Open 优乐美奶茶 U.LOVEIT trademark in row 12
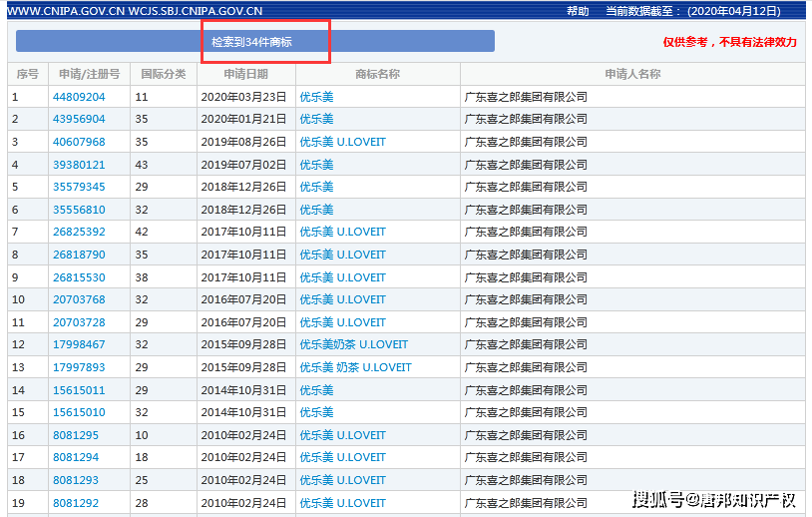Image resolution: width=812 pixels, height=517 pixels. point(354,345)
